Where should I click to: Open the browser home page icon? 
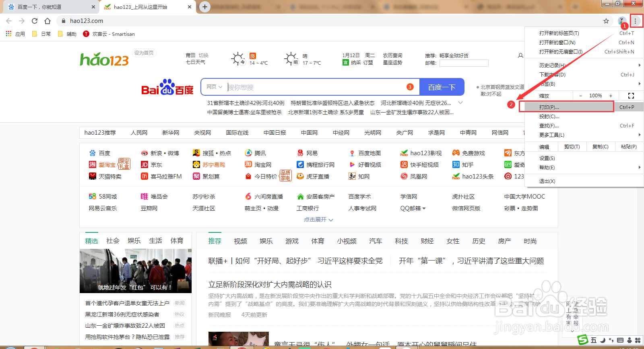coord(47,21)
